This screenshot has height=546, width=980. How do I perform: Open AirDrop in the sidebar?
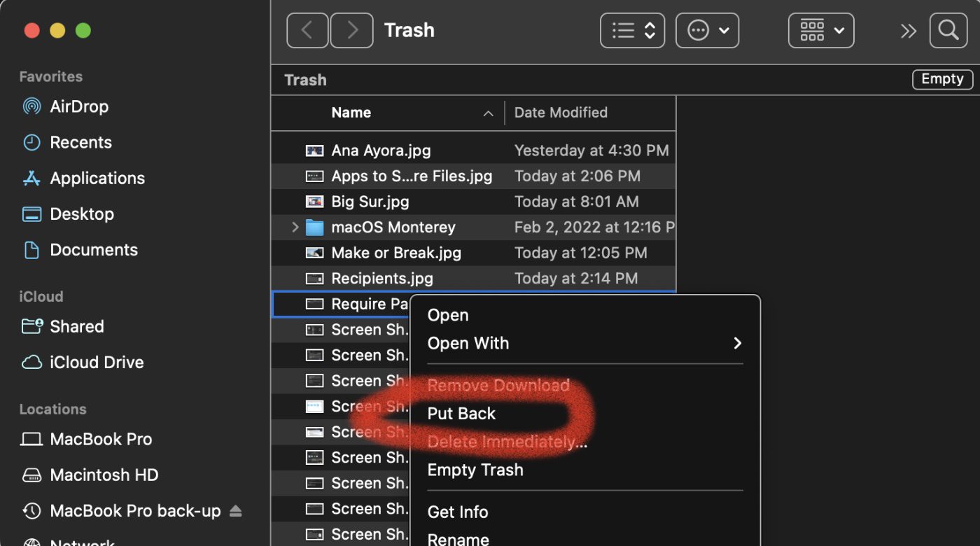(78, 106)
